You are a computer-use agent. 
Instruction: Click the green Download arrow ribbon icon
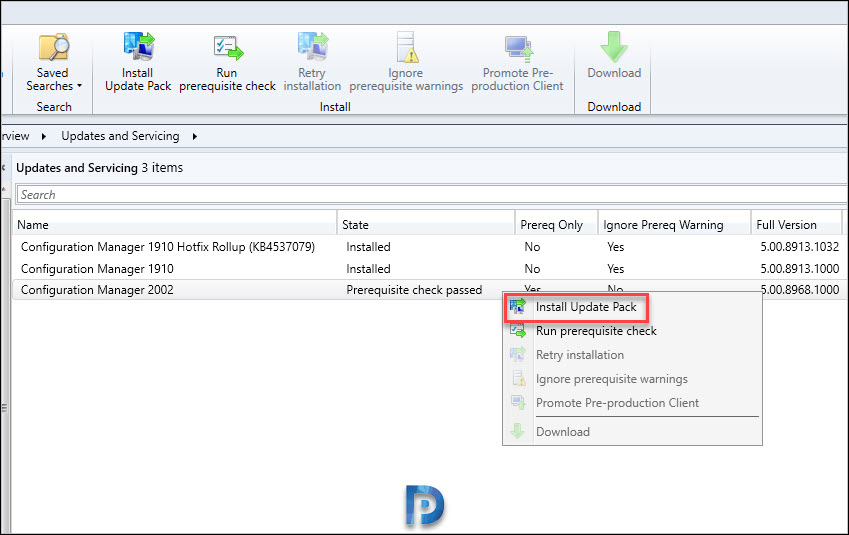pyautogui.click(x=614, y=47)
